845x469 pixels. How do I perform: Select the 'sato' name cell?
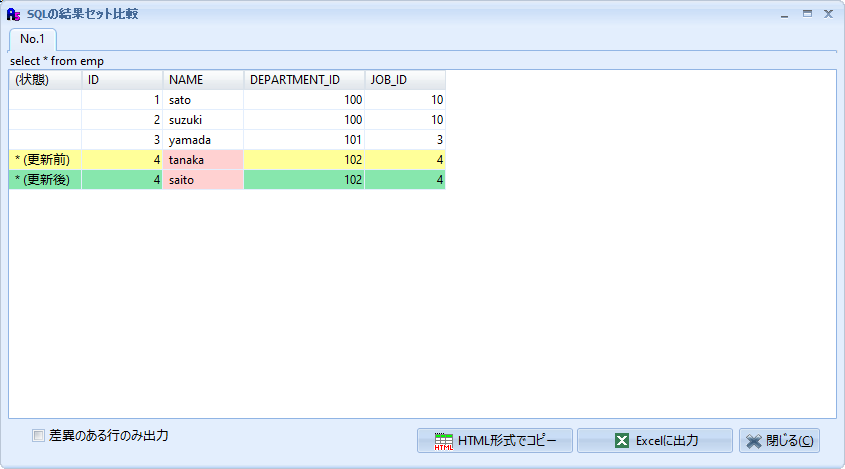pos(203,100)
